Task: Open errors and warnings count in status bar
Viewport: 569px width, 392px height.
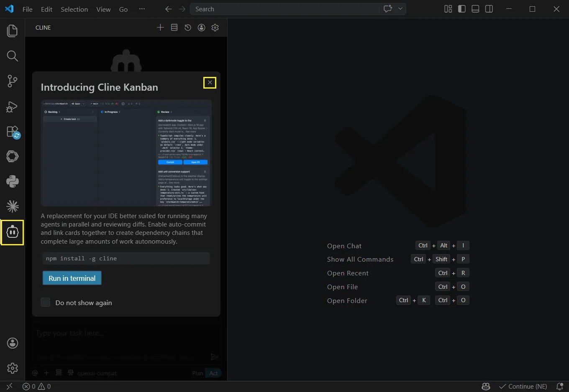Action: pos(37,387)
